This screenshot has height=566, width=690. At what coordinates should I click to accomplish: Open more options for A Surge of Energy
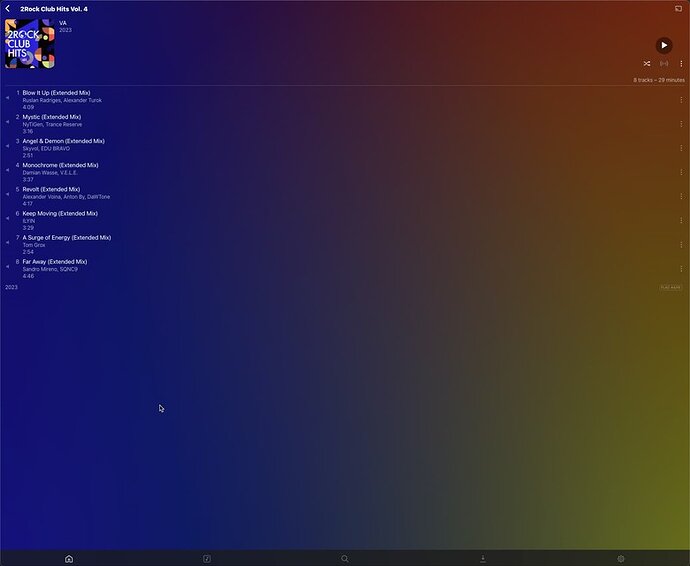(681, 245)
